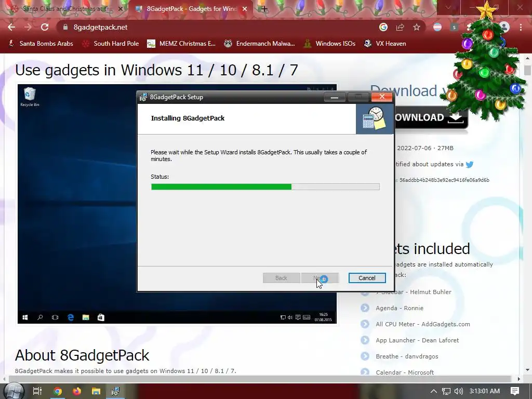Screen dimensions: 532x399
Task: Close the 8GadgetPack browser tab
Action: 245,9
